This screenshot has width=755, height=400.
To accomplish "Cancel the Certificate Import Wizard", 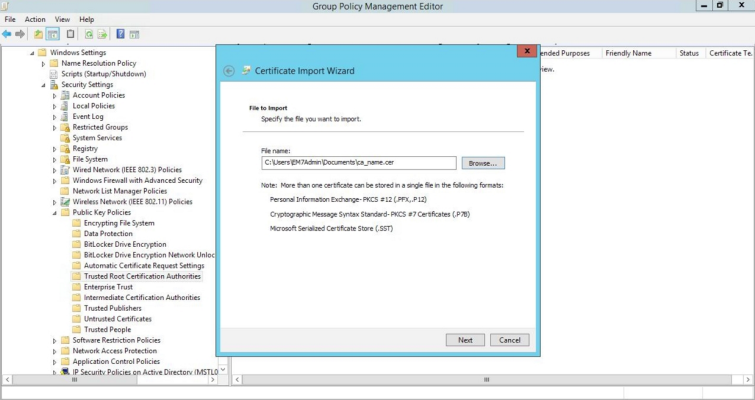I will [509, 340].
